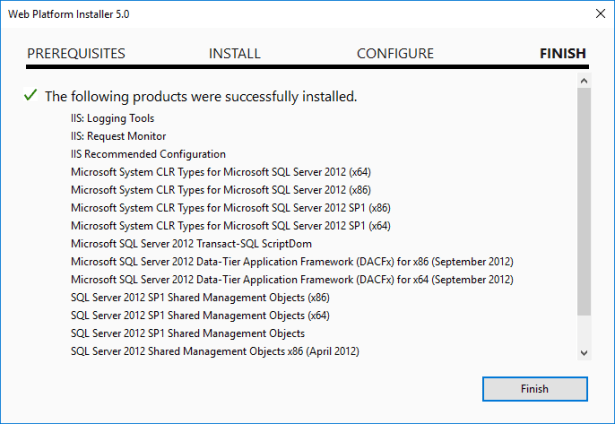Image resolution: width=615 pixels, height=424 pixels.
Task: Select the FINISH step header
Action: (563, 53)
